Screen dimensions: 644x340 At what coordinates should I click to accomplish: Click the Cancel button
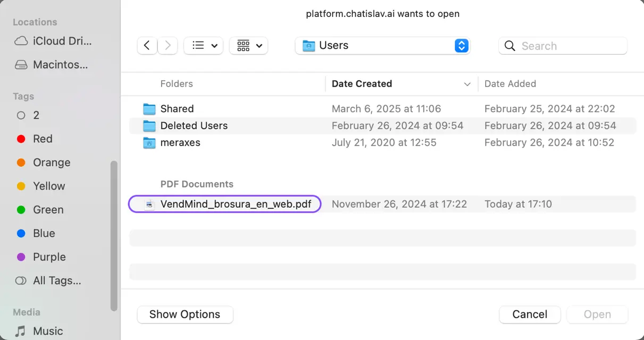[530, 314]
